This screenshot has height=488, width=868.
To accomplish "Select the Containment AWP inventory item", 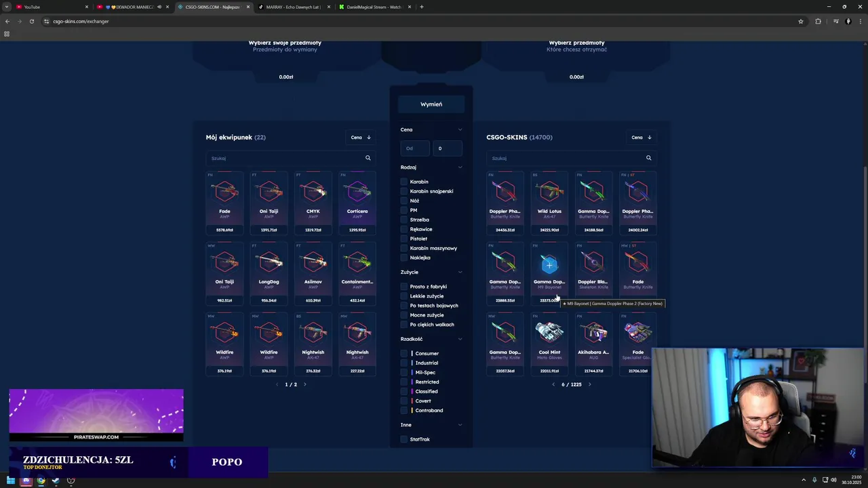I will tap(357, 273).
